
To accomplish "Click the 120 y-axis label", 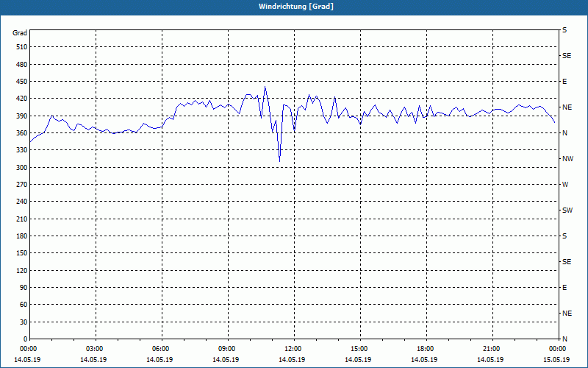I will [x=22, y=270].
